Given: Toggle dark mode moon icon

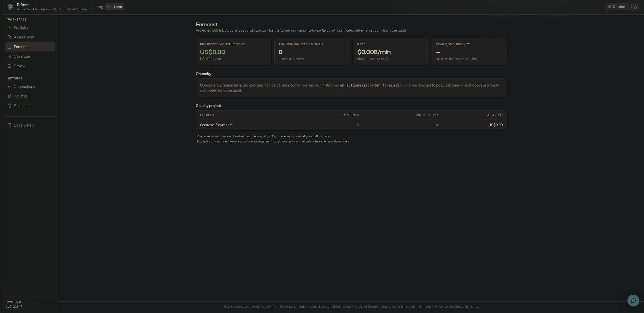Looking at the screenshot, I should pos(635,7).
